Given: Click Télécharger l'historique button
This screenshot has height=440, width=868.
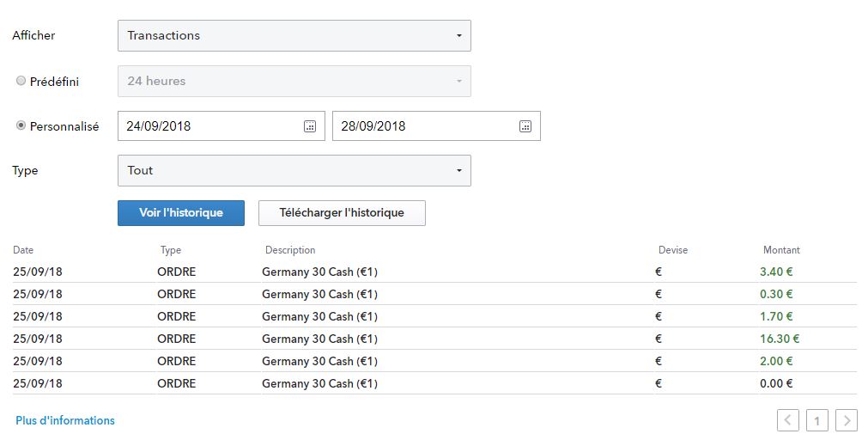Looking at the screenshot, I should 342,213.
